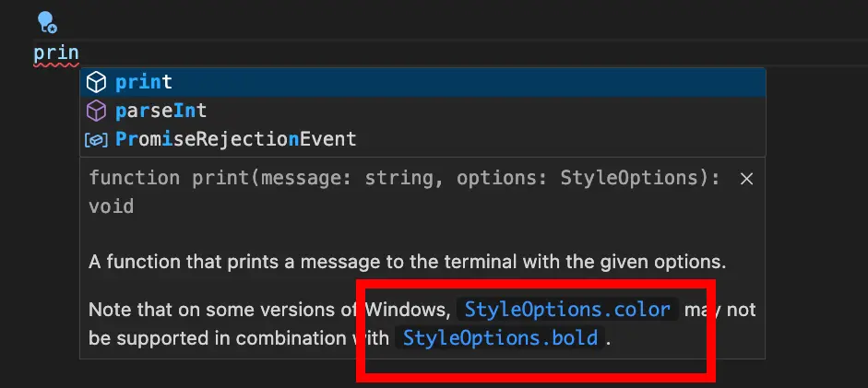Close the suggestion details panel
The height and width of the screenshot is (388, 868).
pyautogui.click(x=747, y=179)
